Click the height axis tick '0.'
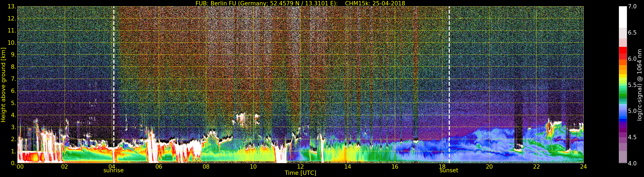Screen dimensions: 644x177 click(x=14, y=163)
